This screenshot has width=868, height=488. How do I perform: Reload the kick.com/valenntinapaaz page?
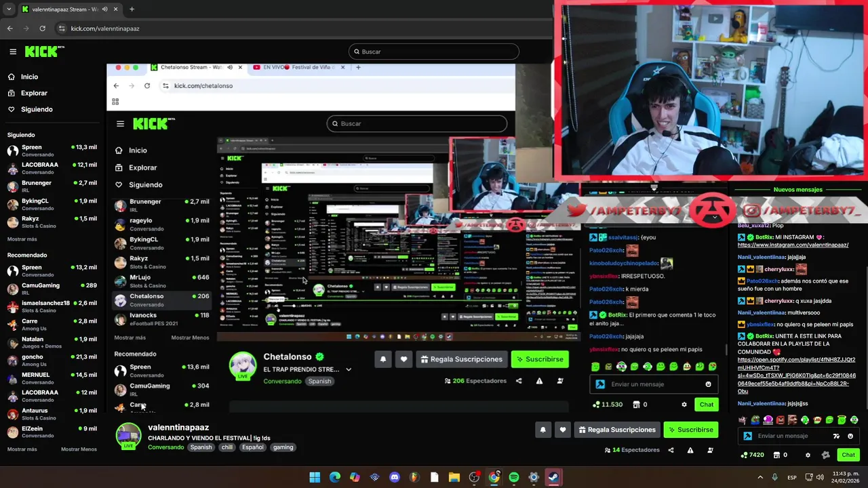coord(42,28)
